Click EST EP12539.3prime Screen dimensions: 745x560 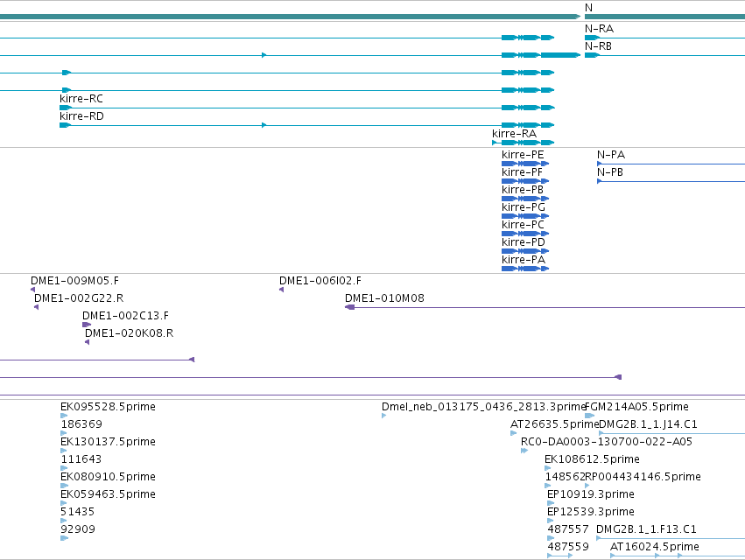(591, 512)
